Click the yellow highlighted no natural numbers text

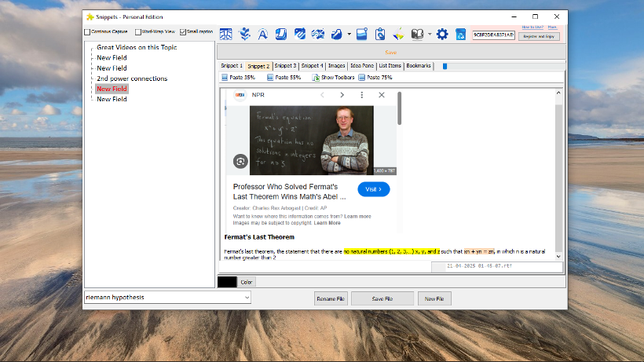391,251
